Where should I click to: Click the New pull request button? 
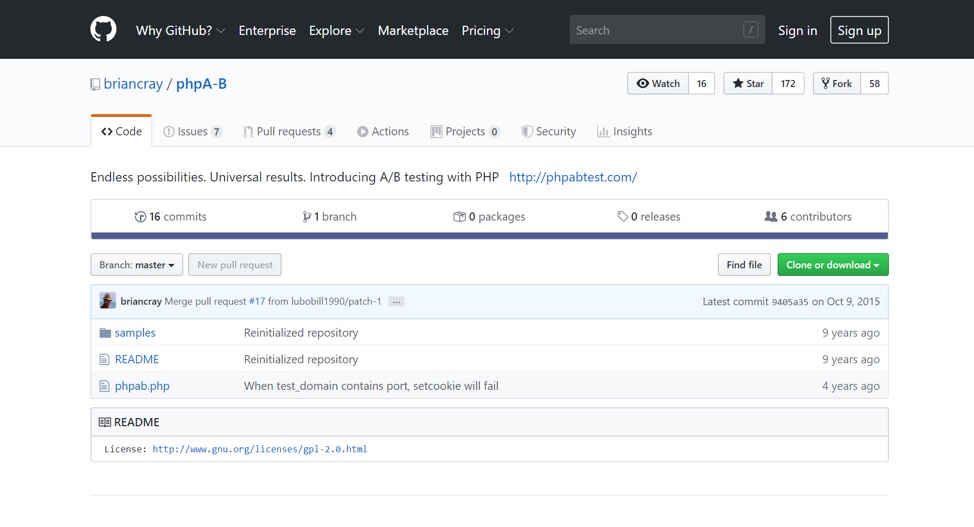tap(235, 265)
